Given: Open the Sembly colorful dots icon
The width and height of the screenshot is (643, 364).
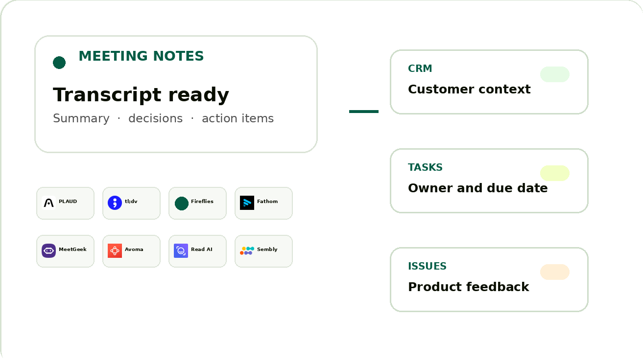Looking at the screenshot, I should (247, 251).
